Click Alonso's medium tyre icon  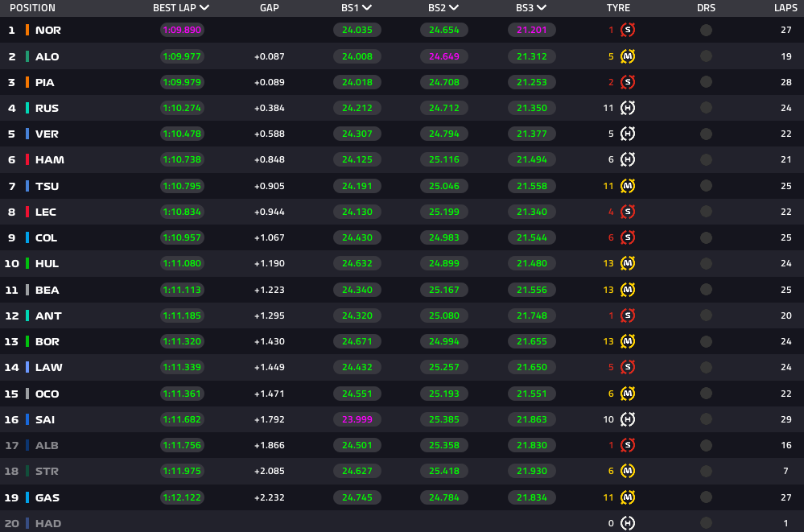coord(628,56)
